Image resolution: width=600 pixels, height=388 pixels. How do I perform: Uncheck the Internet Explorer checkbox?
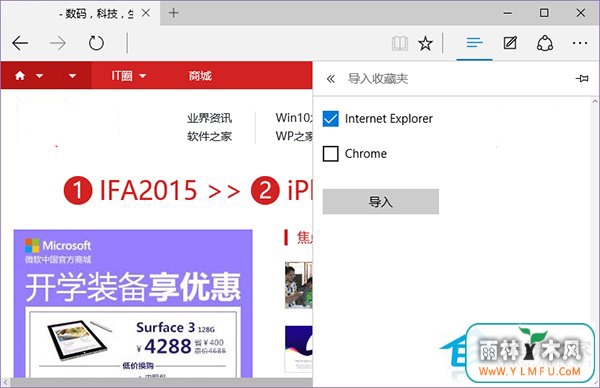(331, 119)
